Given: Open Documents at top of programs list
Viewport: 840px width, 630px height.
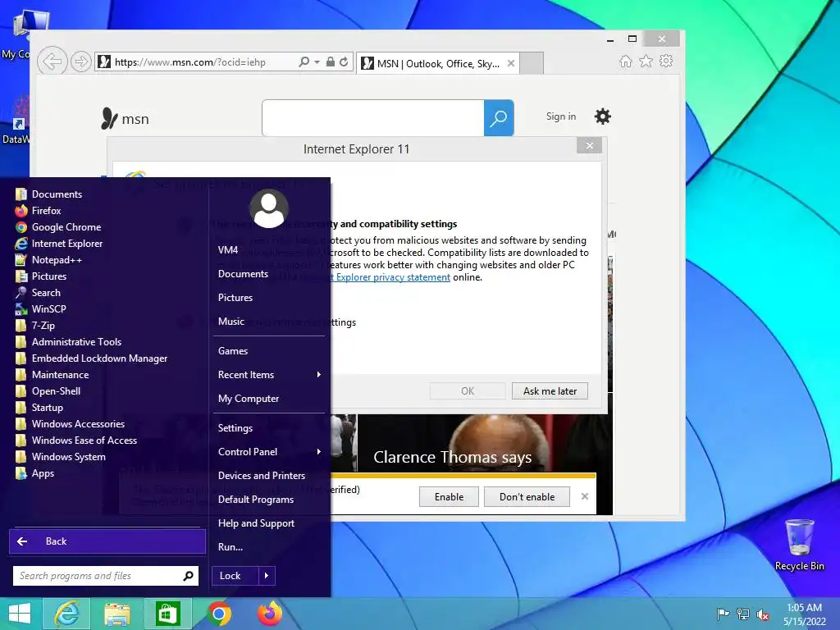Looking at the screenshot, I should point(48,194).
